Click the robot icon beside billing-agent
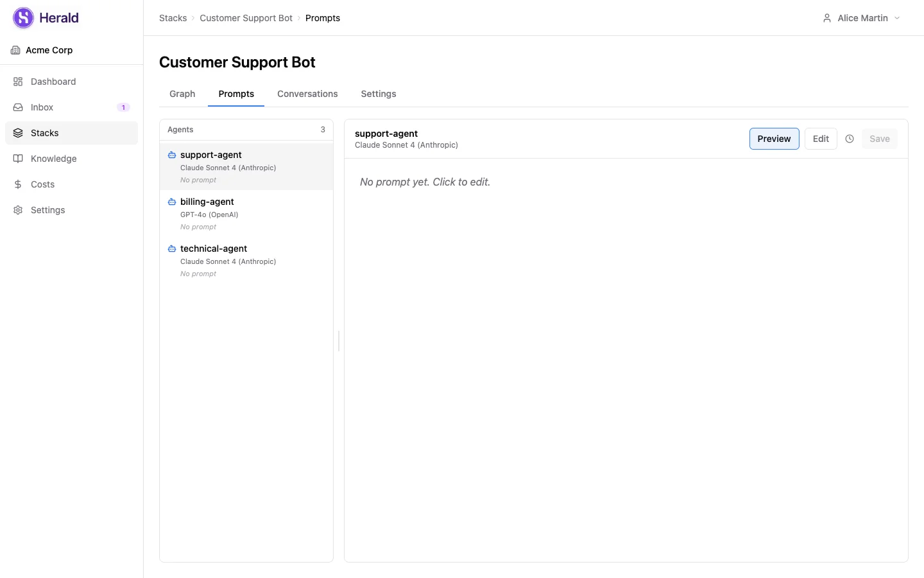The image size is (924, 578). (x=172, y=202)
